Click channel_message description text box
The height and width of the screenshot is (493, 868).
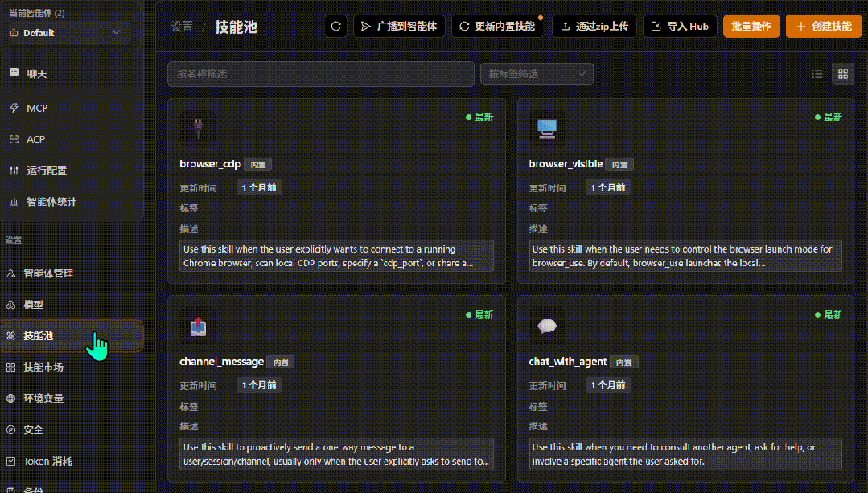336,454
